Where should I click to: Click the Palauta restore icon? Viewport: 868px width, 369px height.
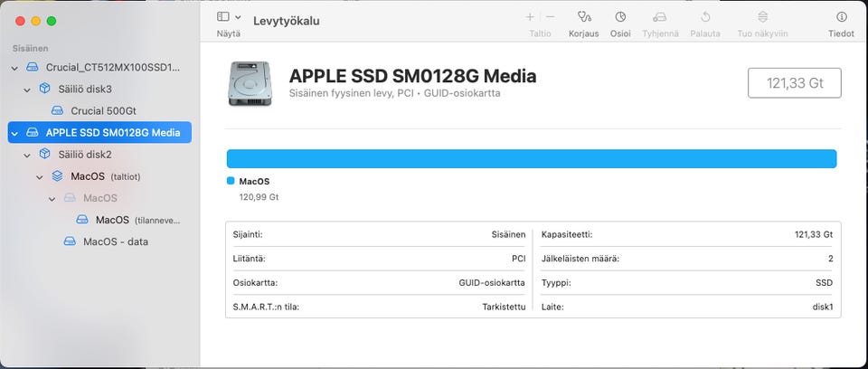705,17
